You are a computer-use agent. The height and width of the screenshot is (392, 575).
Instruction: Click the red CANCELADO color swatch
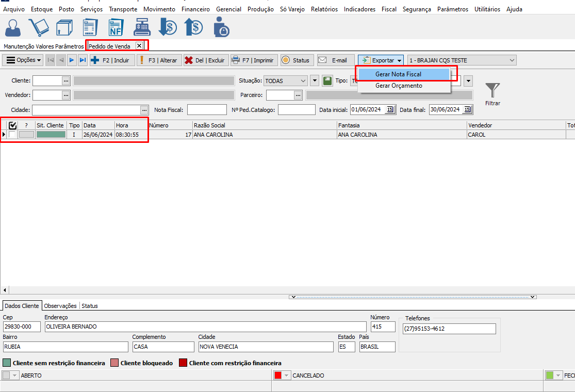click(x=278, y=375)
